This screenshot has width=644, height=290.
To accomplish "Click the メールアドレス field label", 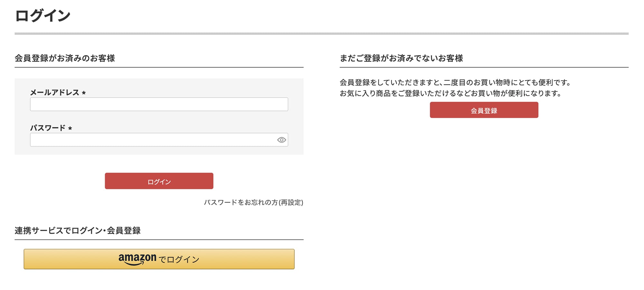I will coord(54,92).
